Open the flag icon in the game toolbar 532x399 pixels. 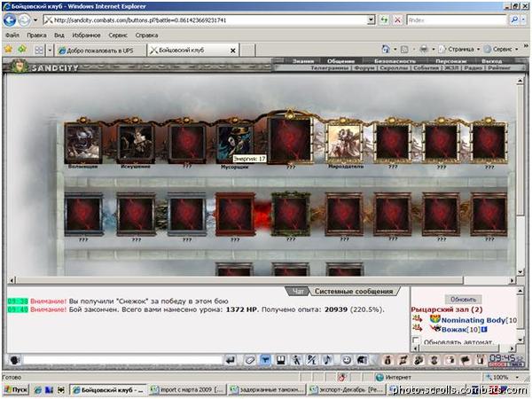point(465,360)
